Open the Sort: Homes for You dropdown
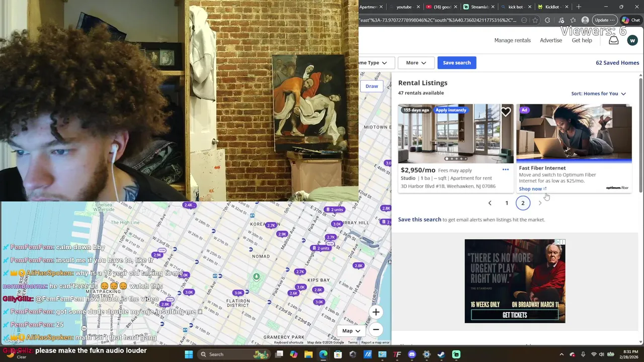 pos(599,94)
